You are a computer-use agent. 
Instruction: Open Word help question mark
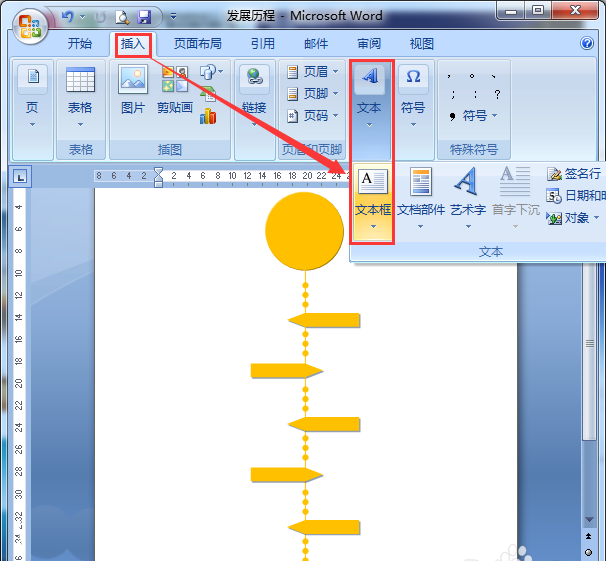click(587, 43)
